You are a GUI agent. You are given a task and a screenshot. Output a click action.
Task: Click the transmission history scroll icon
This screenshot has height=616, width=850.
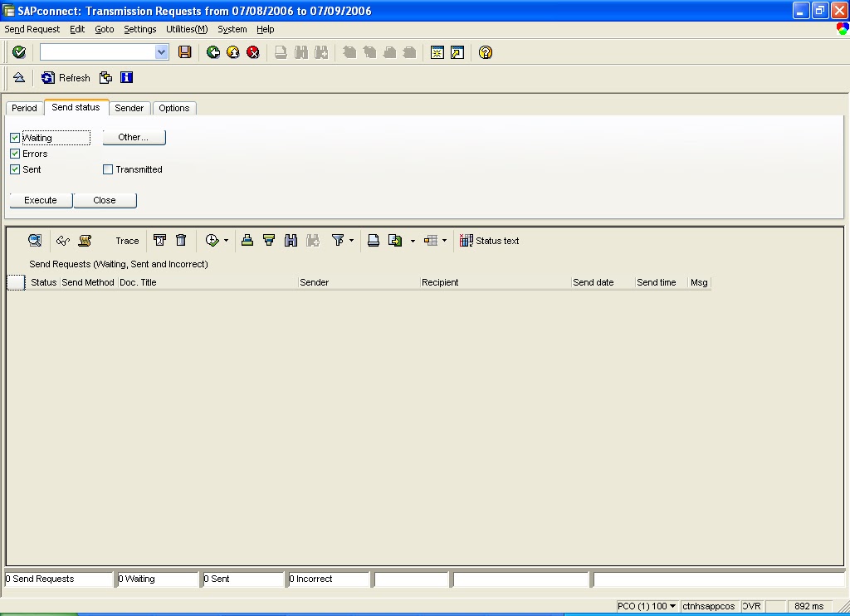[85, 240]
